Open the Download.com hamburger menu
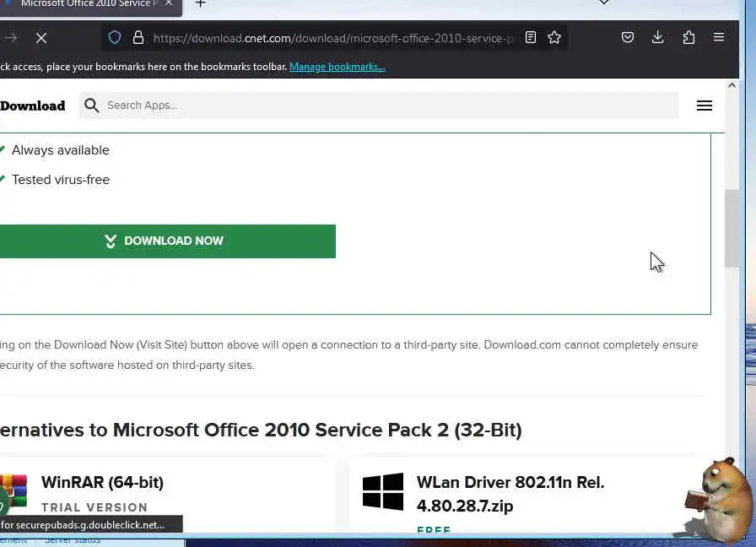 tap(705, 106)
